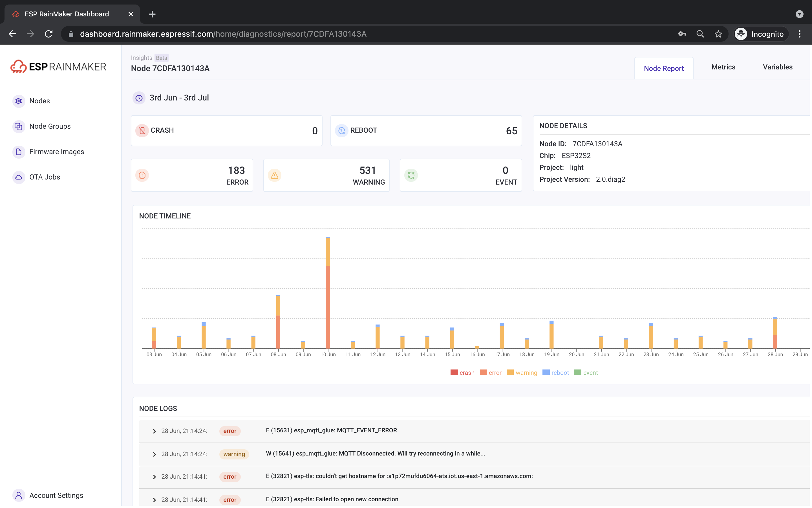Expand the couldn't get hostname error log row
812x508 pixels.
tap(154, 476)
